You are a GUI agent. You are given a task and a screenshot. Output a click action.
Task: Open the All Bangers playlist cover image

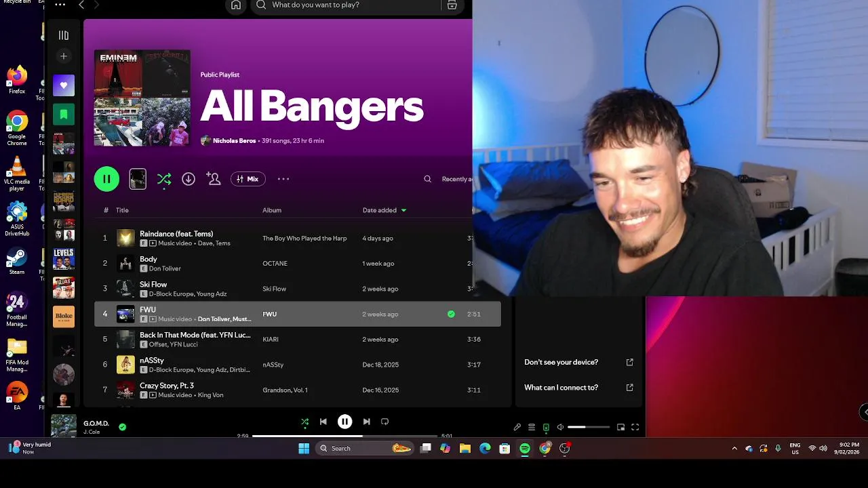click(x=142, y=98)
